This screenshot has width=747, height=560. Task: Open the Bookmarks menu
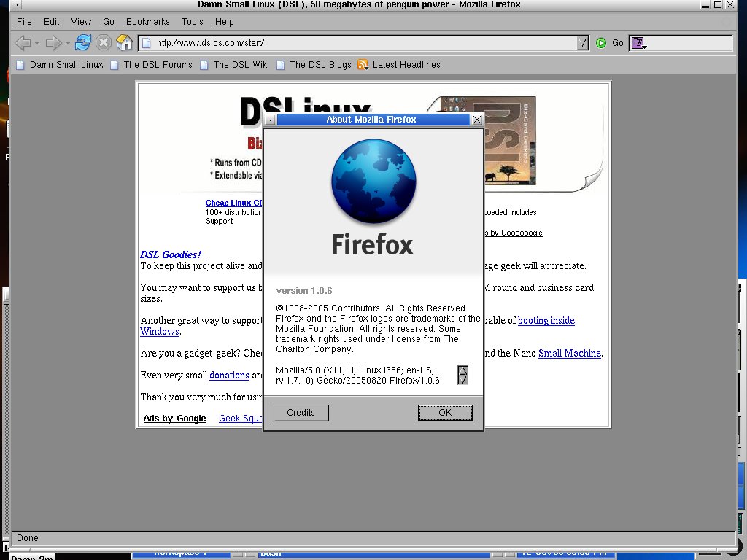point(147,22)
